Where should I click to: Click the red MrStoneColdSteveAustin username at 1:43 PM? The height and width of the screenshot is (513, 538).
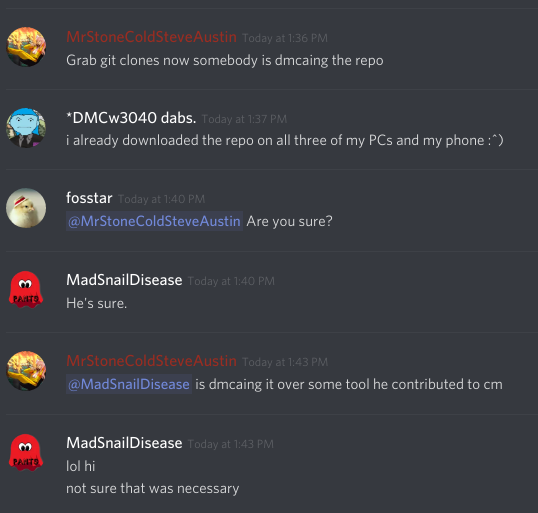tap(151, 361)
